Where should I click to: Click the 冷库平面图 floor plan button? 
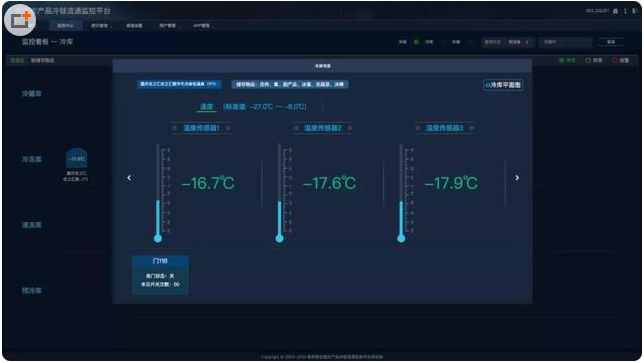[x=503, y=85]
